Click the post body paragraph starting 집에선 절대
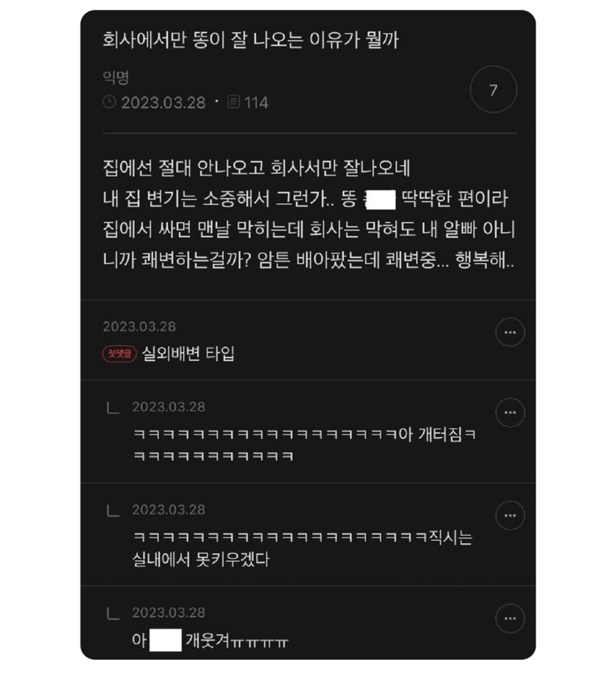The height and width of the screenshot is (676, 616). [x=309, y=215]
